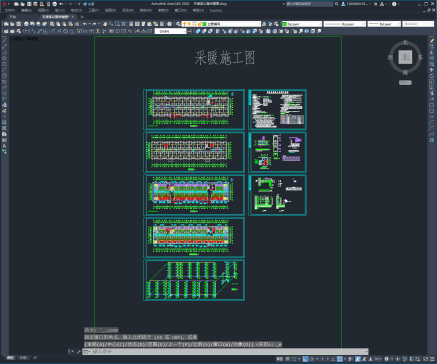Click the add layout plus button at bottom
Image resolution: width=437 pixels, height=364 pixels.
[35, 358]
